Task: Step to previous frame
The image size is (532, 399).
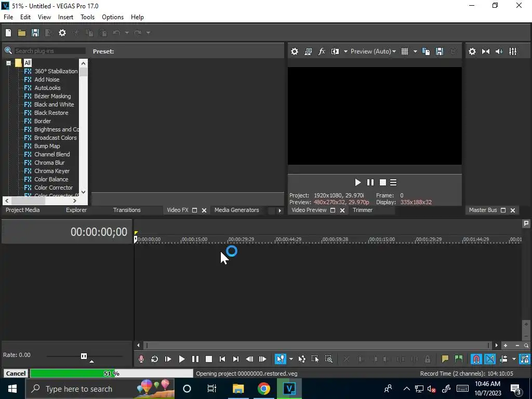Action: 249,359
